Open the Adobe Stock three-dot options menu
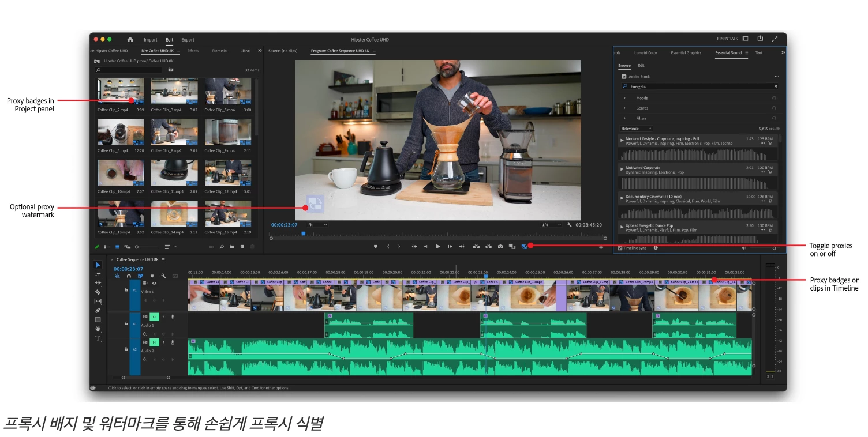This screenshot has width=868, height=437. [x=777, y=77]
